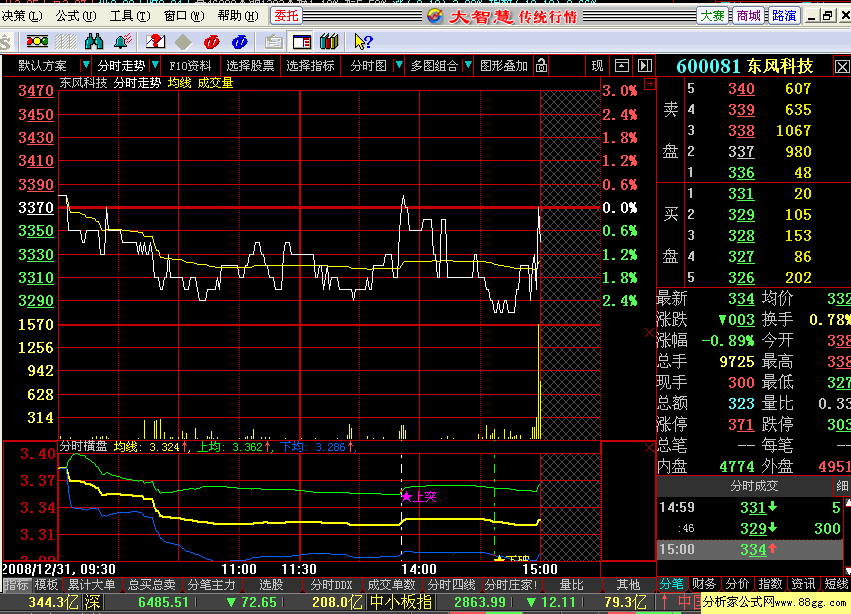851x614 pixels.
Task: Click the context help arrow icon
Action: coord(363,42)
